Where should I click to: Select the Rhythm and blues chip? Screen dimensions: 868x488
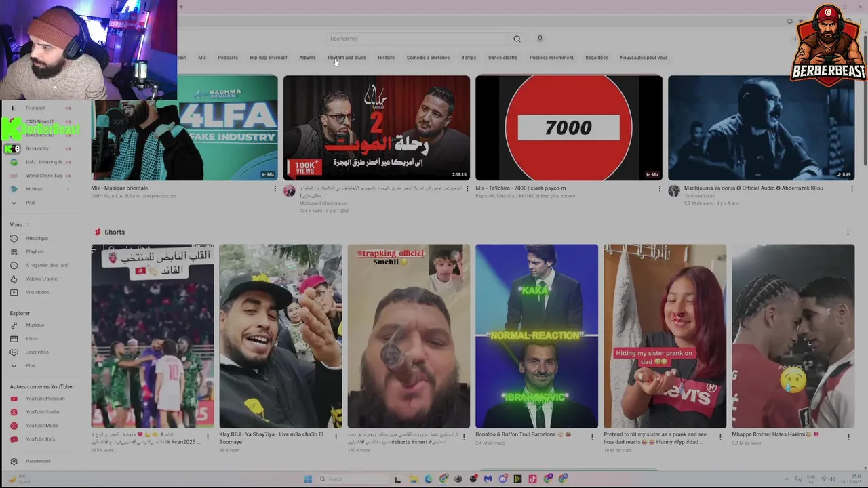click(347, 58)
